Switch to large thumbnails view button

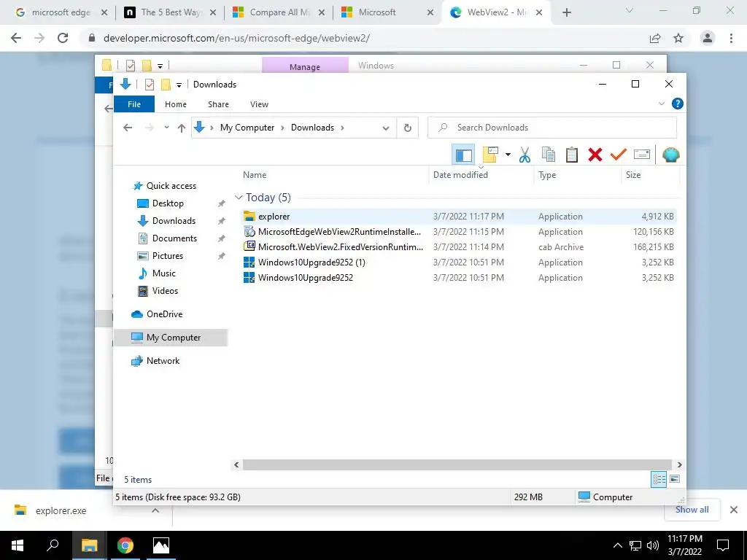pos(675,479)
